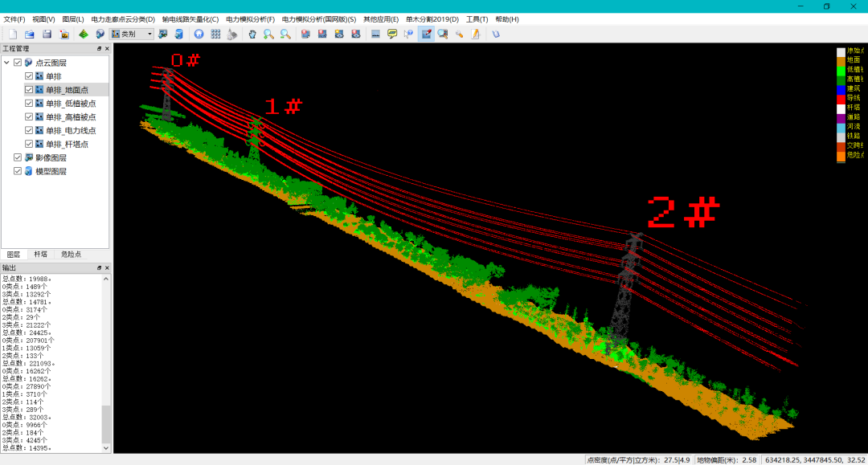Screen dimensions: 868x465
Task: Click the green layers stack icon
Action: pyautogui.click(x=84, y=34)
